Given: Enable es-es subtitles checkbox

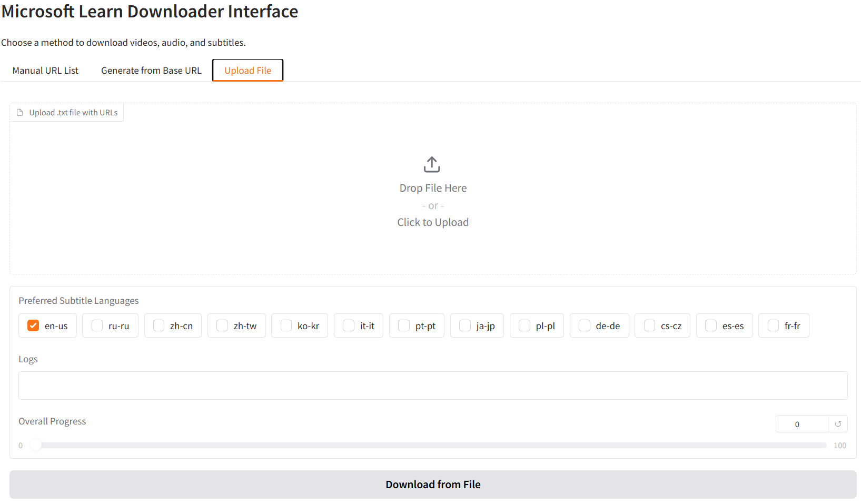Looking at the screenshot, I should (711, 325).
